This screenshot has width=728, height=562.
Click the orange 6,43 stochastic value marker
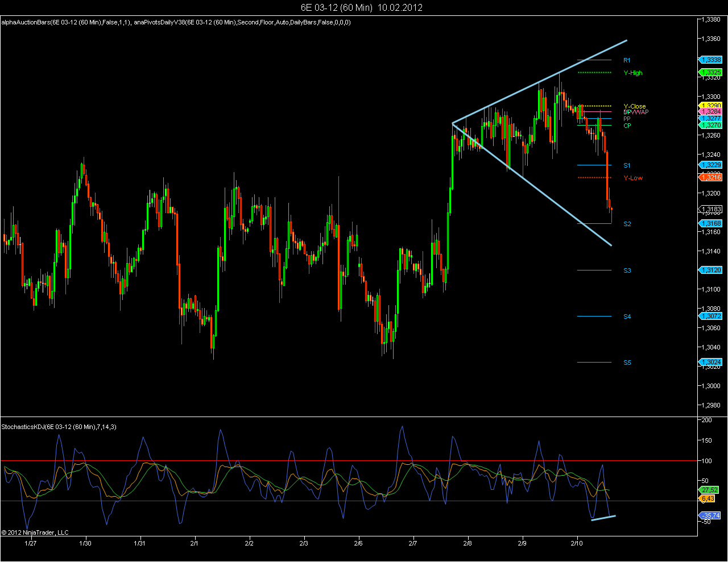pyautogui.click(x=707, y=498)
